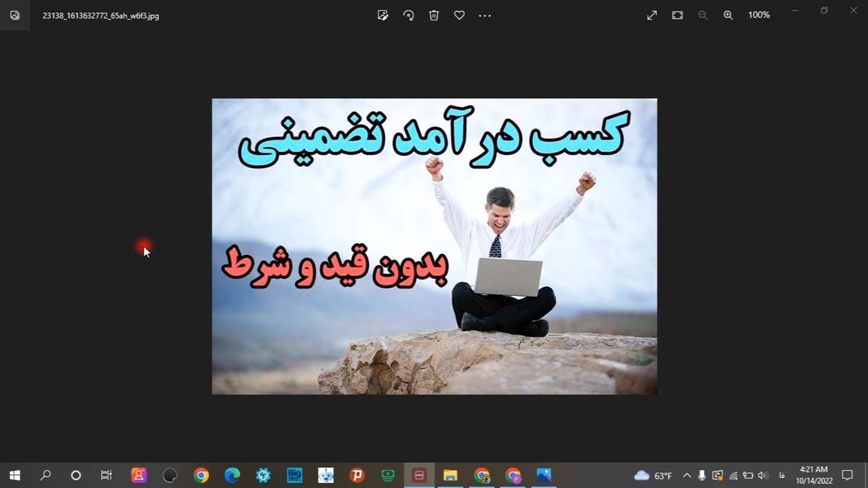Image resolution: width=868 pixels, height=488 pixels.
Task: Open the See more three-dots menu
Action: 485,15
